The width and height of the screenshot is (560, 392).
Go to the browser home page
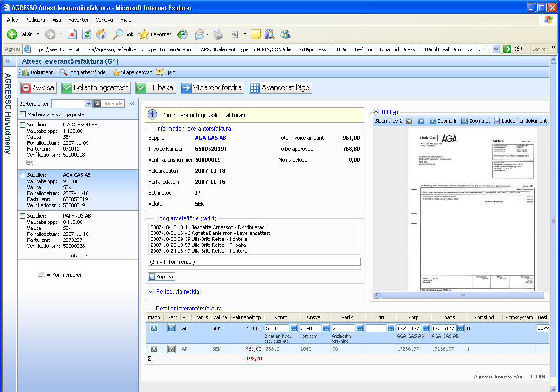click(x=101, y=34)
